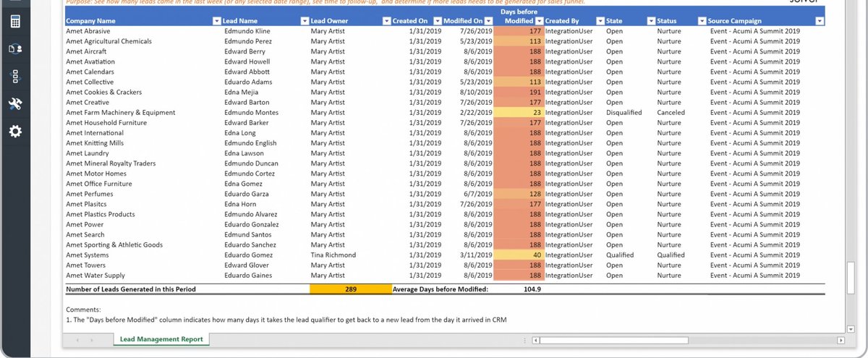The width and height of the screenshot is (868, 358).
Task: Select the 8/10/2019 modified date cell
Action: click(479, 92)
